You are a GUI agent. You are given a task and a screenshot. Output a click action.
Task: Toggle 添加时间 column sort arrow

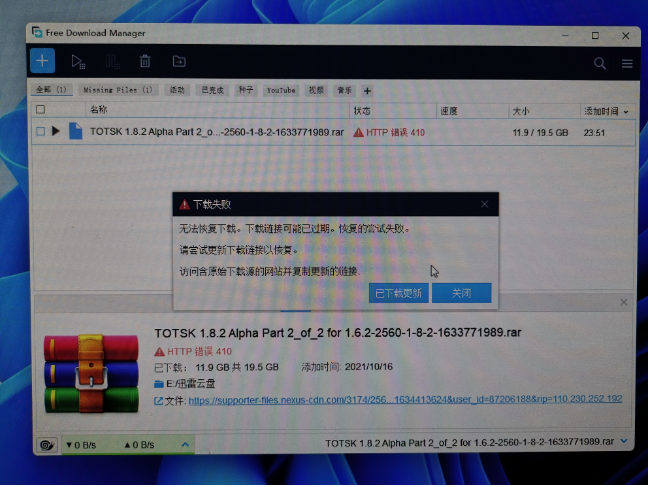pos(626,112)
